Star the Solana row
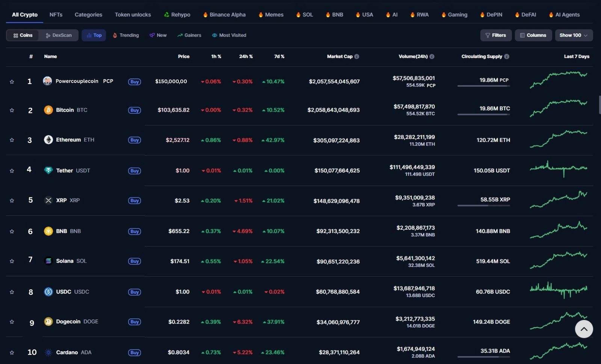 12,261
